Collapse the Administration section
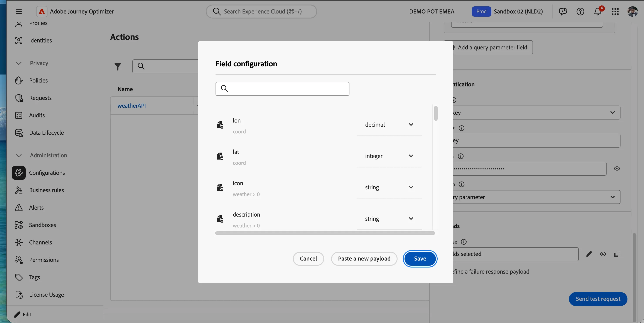Image resolution: width=644 pixels, height=323 pixels. coord(19,155)
